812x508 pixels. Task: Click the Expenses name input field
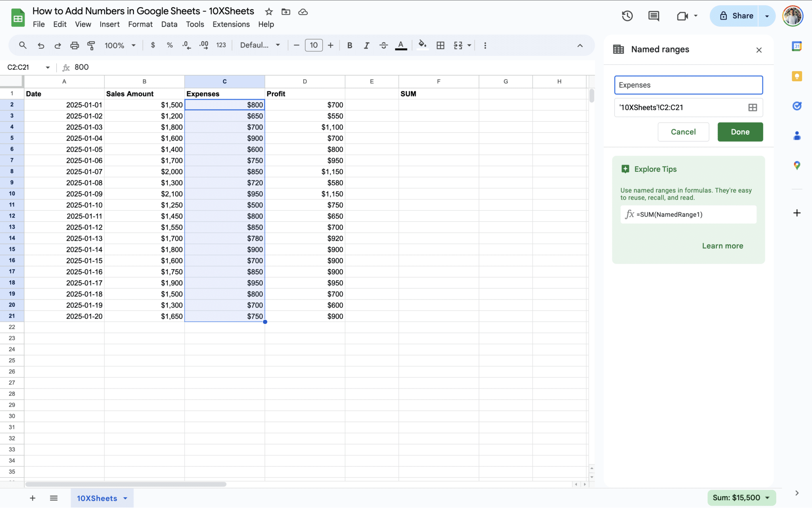click(x=688, y=85)
